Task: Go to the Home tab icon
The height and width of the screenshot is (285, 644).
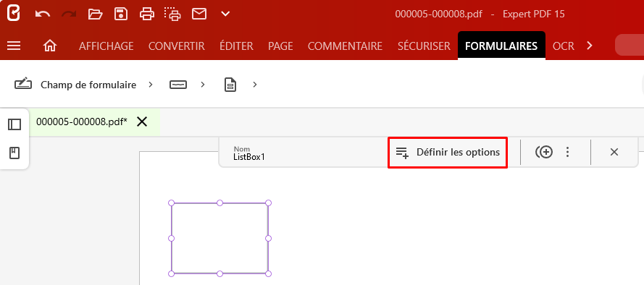Action: point(50,46)
